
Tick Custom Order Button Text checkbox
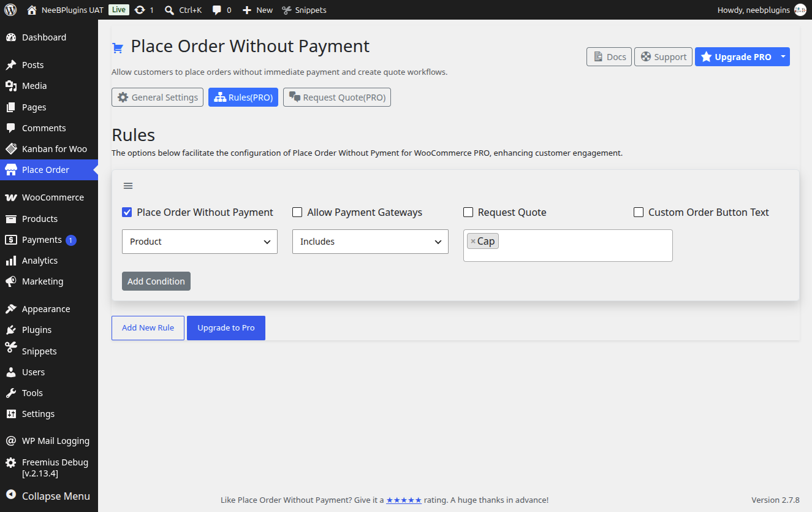click(639, 212)
